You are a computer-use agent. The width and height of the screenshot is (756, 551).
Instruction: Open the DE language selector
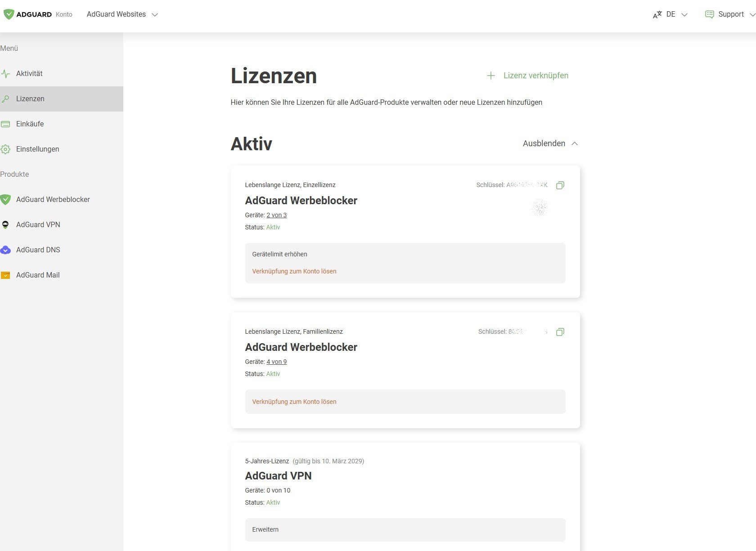point(670,14)
